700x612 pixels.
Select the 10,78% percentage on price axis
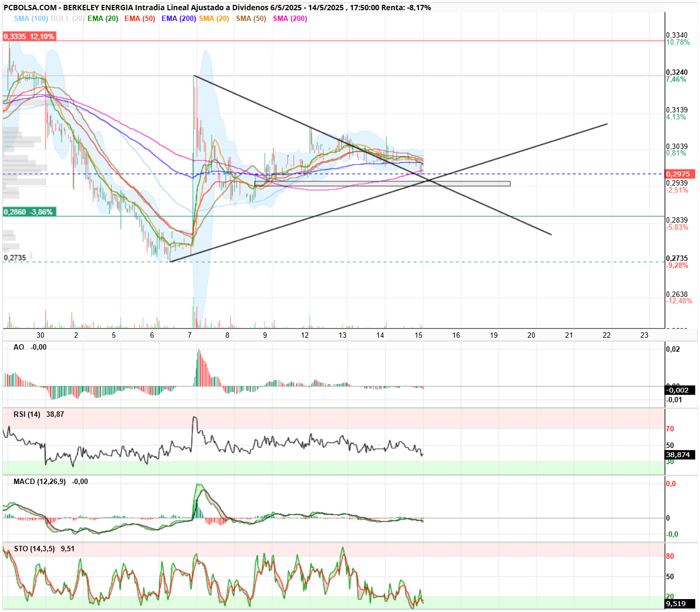click(x=678, y=42)
